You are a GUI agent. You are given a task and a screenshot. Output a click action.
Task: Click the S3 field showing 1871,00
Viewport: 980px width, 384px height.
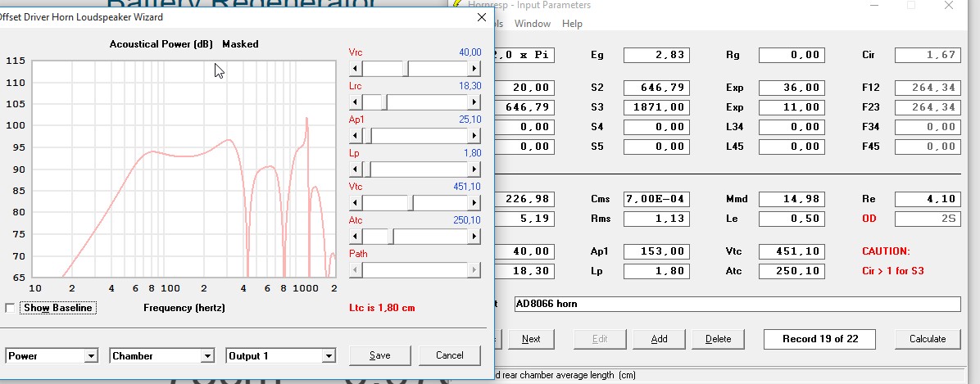tap(656, 107)
